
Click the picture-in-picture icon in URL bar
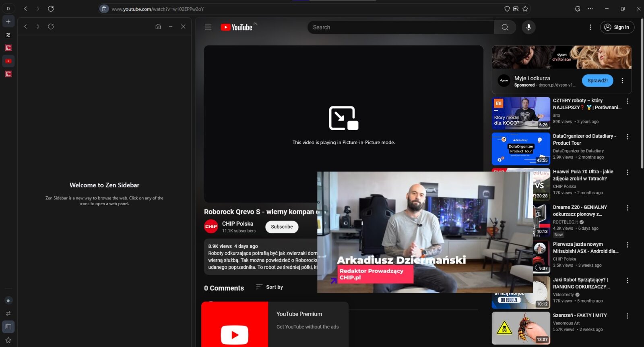tap(516, 8)
